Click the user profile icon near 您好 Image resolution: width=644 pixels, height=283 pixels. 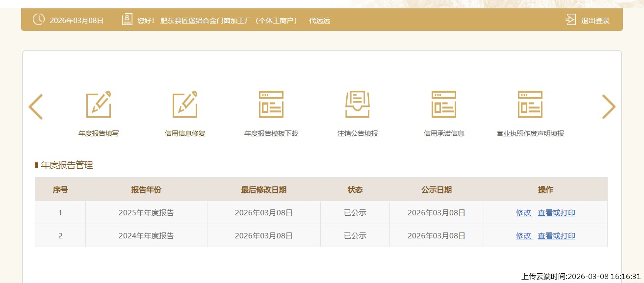[x=127, y=20]
